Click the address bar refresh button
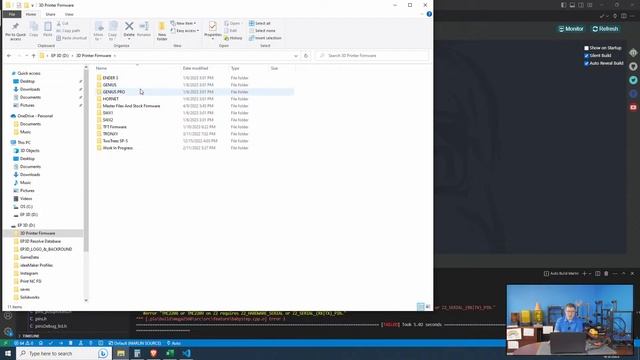Image resolution: width=640 pixels, height=360 pixels. 306,56
